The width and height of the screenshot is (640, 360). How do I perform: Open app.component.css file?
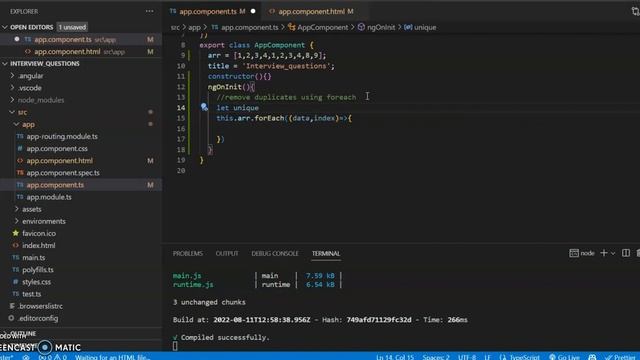coord(57,149)
